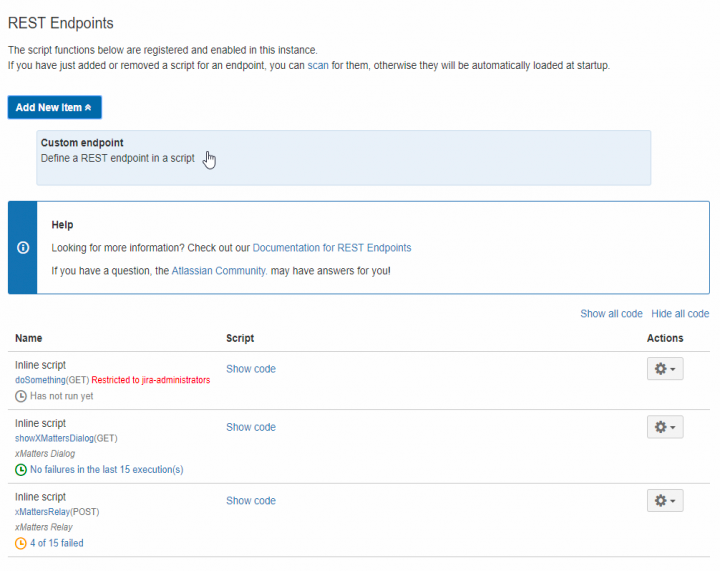720x571 pixels.
Task: Click Show all code
Action: [x=611, y=313]
